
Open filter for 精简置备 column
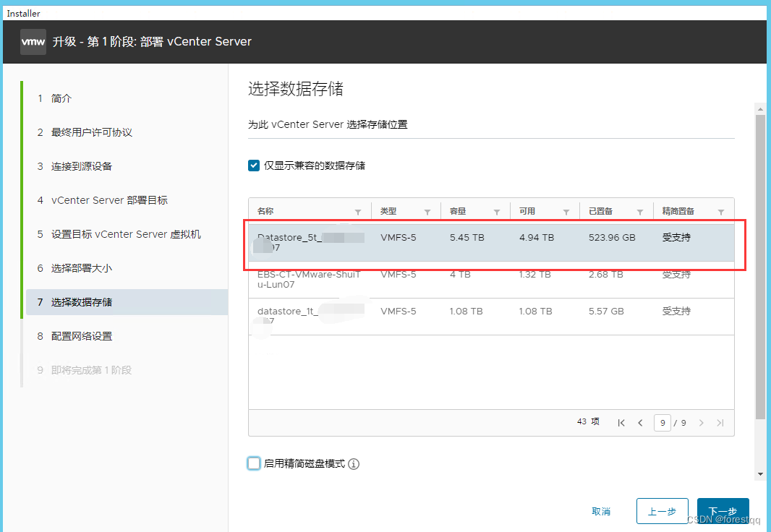point(721,213)
